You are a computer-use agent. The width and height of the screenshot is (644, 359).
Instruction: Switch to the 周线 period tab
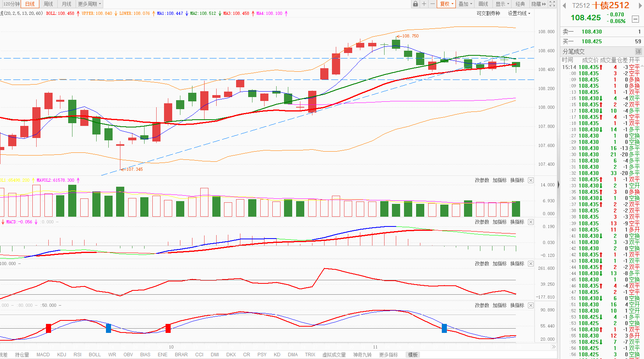click(48, 4)
